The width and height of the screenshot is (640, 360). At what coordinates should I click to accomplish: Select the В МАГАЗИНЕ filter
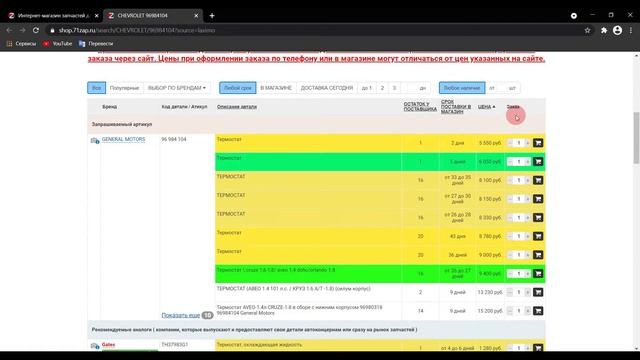(276, 88)
